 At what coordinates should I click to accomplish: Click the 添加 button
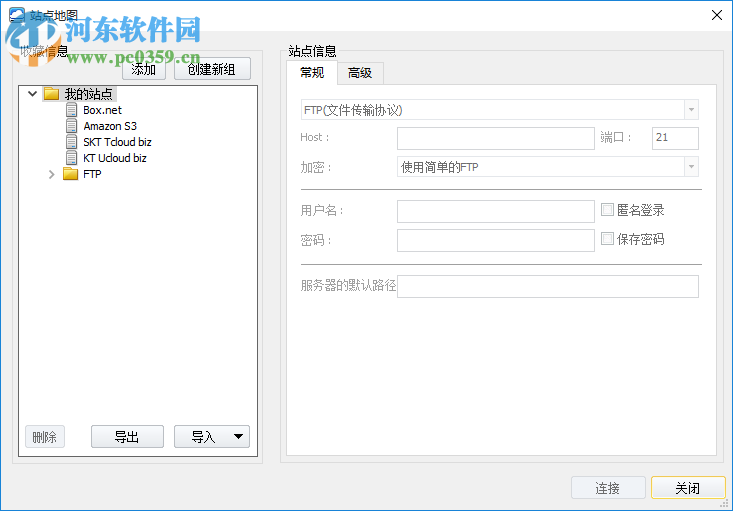click(144, 69)
